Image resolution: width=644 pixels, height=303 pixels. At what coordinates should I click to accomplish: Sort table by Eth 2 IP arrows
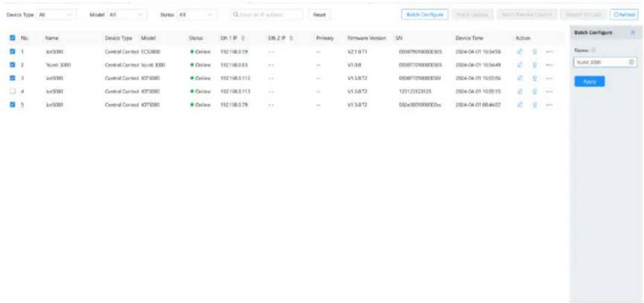click(x=291, y=38)
